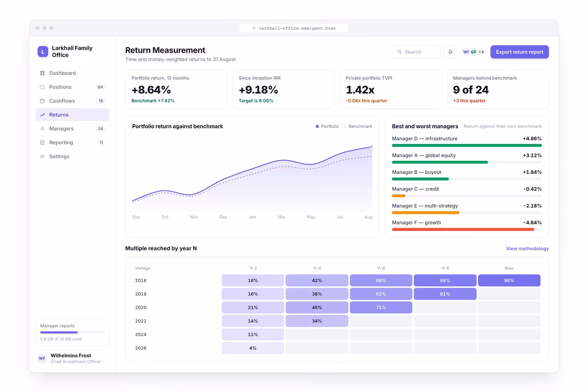Click the 2026 Yr 2 cell 4%
The image size is (588, 392).
click(253, 348)
